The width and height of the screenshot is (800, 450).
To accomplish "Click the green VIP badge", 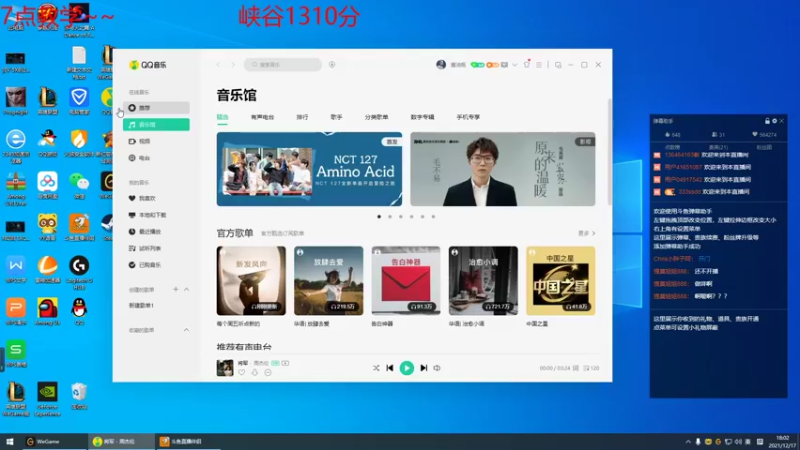I will click(x=478, y=65).
